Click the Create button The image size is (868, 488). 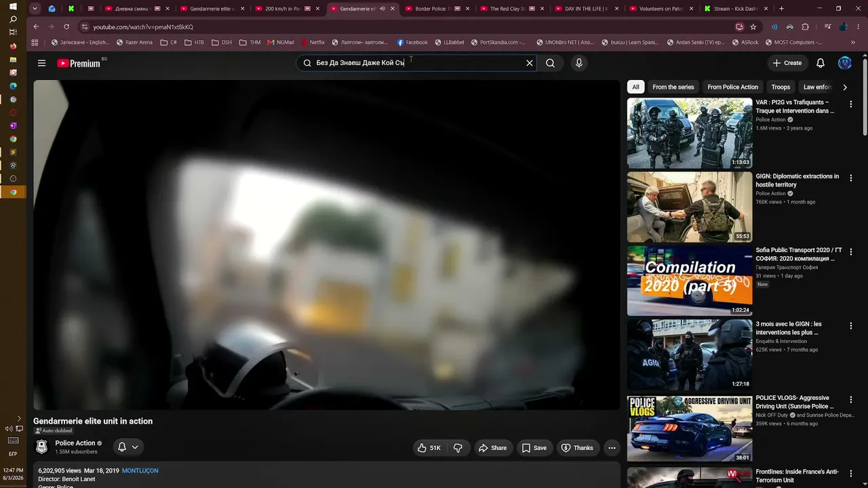pos(787,63)
